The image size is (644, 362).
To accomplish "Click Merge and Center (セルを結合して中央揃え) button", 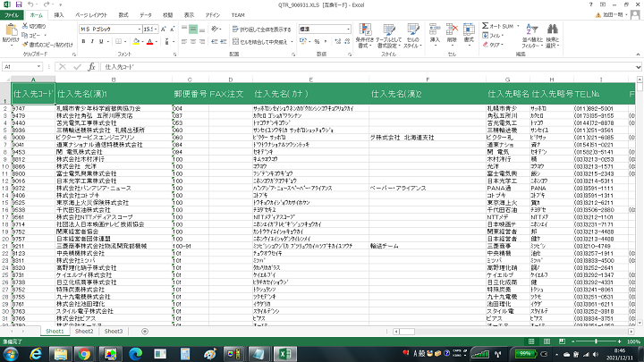I will click(x=261, y=41).
